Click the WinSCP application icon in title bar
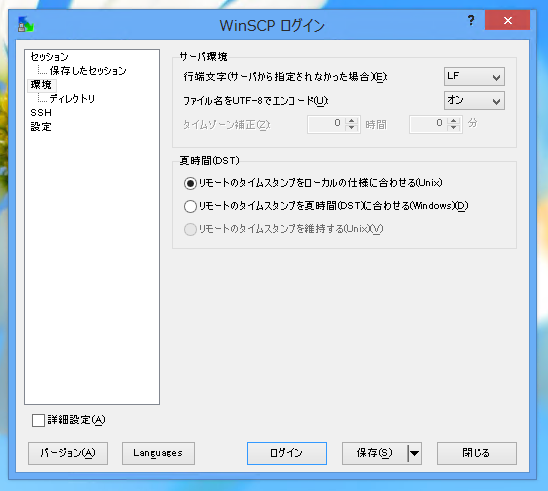Viewport: 548px width, 491px height. (x=26, y=24)
